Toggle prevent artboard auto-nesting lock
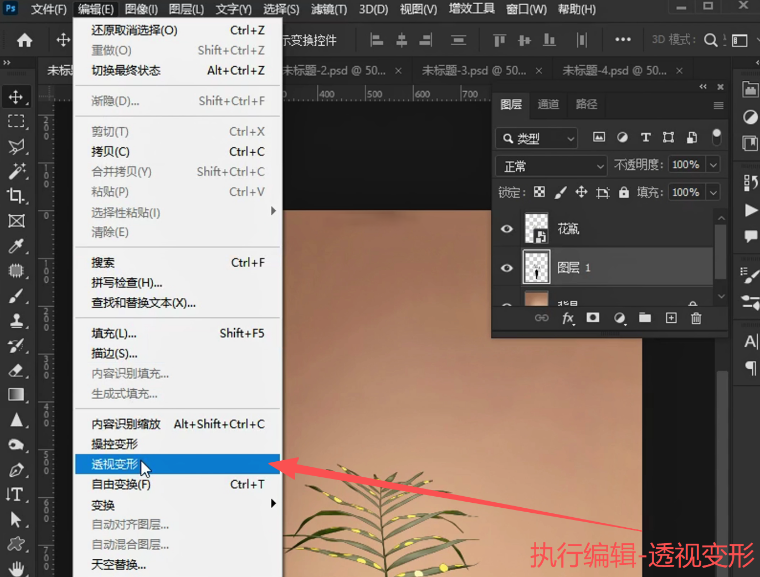Screen dimensions: 760x577 coord(602,192)
